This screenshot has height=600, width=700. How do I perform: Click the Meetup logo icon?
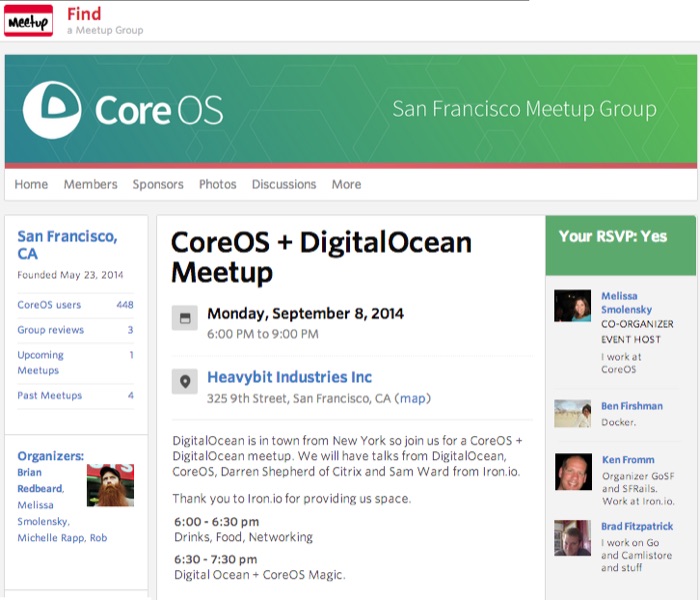[28, 21]
